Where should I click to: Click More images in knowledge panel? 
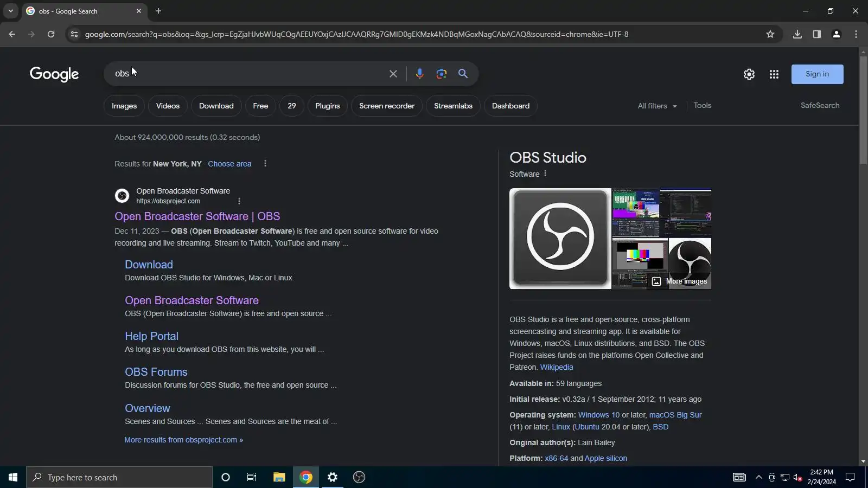point(679,281)
